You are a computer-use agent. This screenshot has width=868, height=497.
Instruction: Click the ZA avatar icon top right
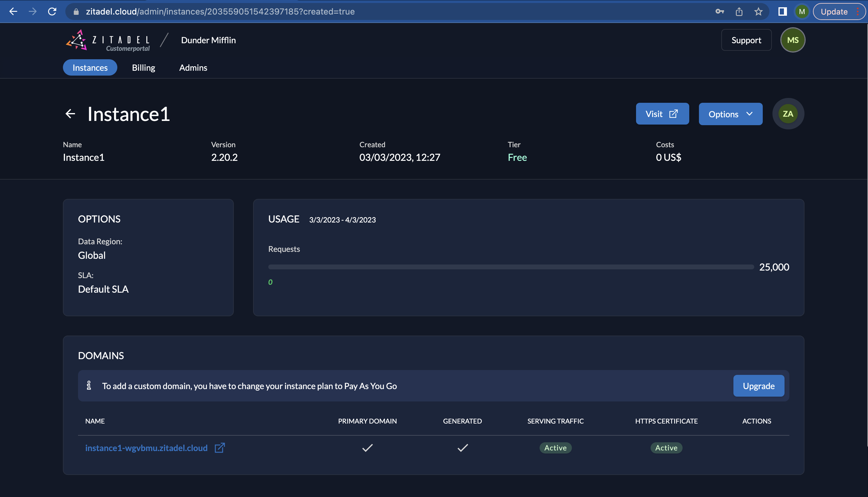point(788,114)
